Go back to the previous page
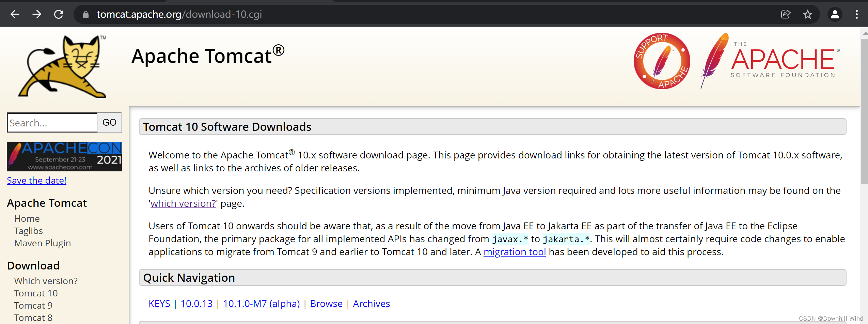 (15, 14)
